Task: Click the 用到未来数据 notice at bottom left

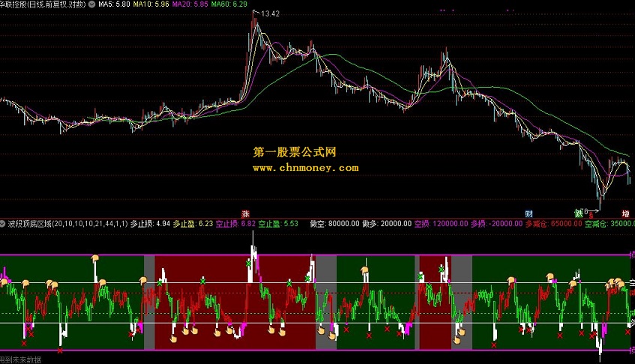Action: [x=21, y=360]
